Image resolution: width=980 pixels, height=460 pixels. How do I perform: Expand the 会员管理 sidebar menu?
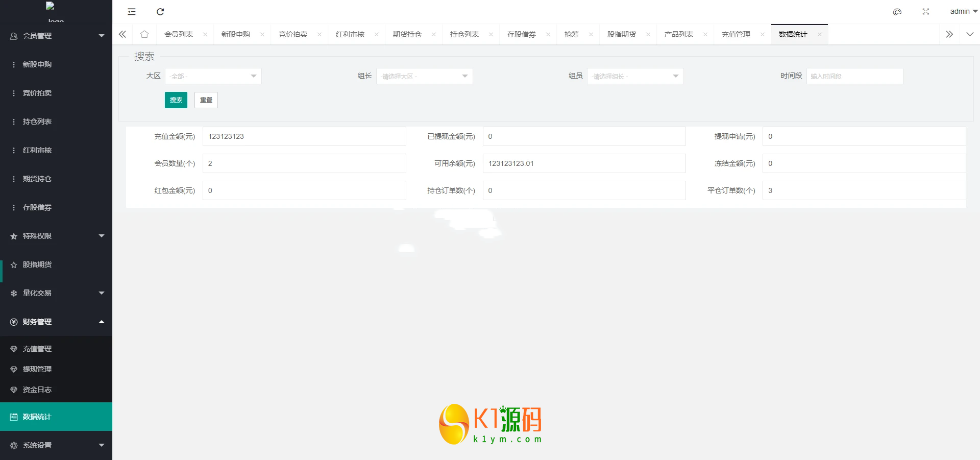(x=56, y=36)
